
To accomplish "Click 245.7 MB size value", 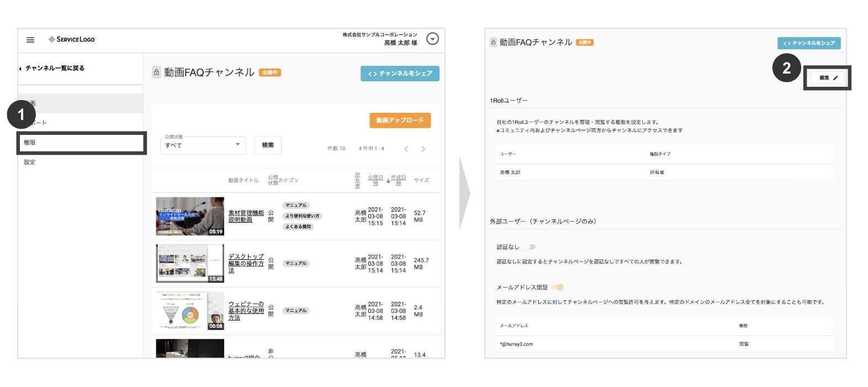I will pos(421,264).
